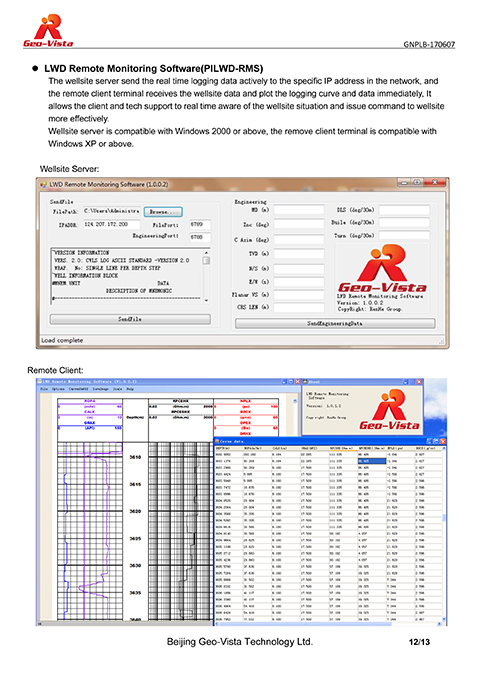Image resolution: width=480 pixels, height=679 pixels.
Task: Click the CALX curve header in the first track
Action: (x=90, y=412)
